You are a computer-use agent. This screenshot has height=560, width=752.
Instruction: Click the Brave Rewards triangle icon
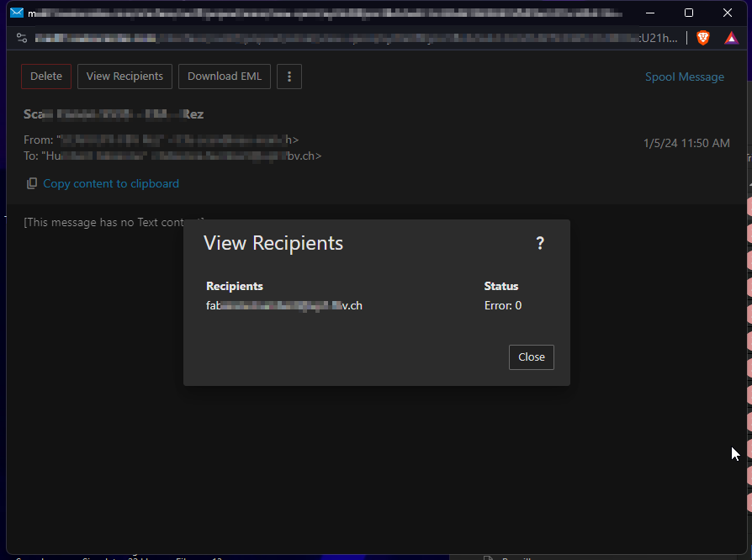[731, 38]
